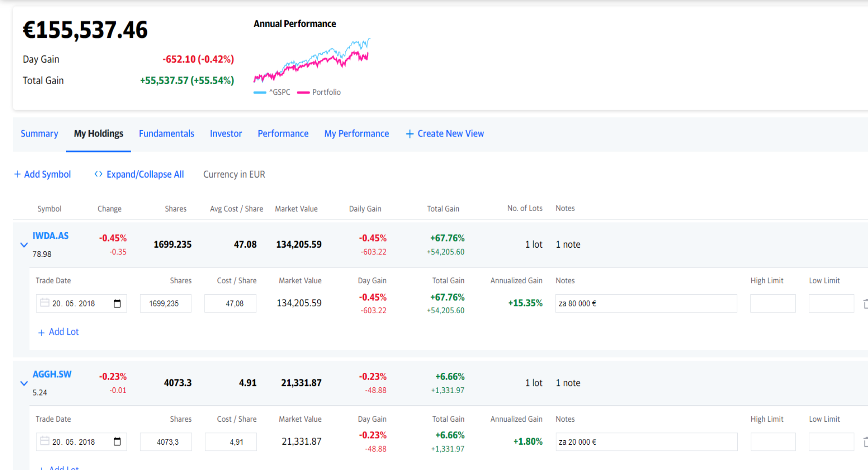Image resolution: width=868 pixels, height=470 pixels.
Task: Open calendar picker for AGGH.SW trade date
Action: coord(117,442)
